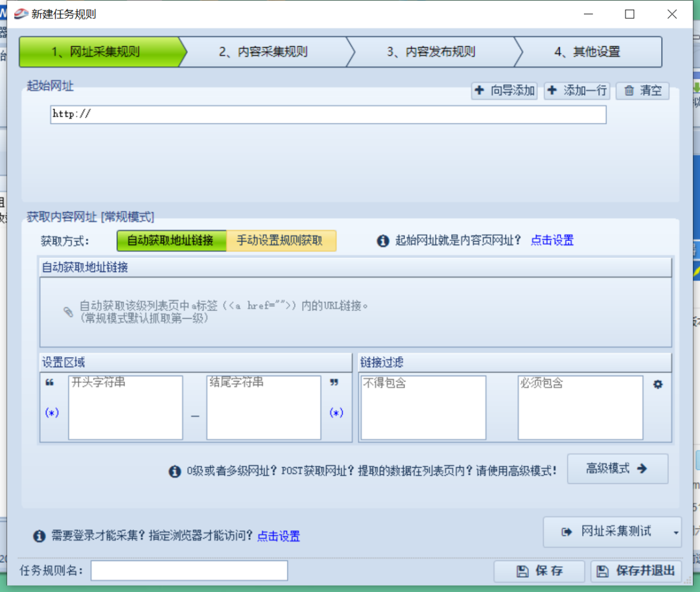Close the 新建任务规则 window
This screenshot has width=700, height=592.
pos(672,14)
